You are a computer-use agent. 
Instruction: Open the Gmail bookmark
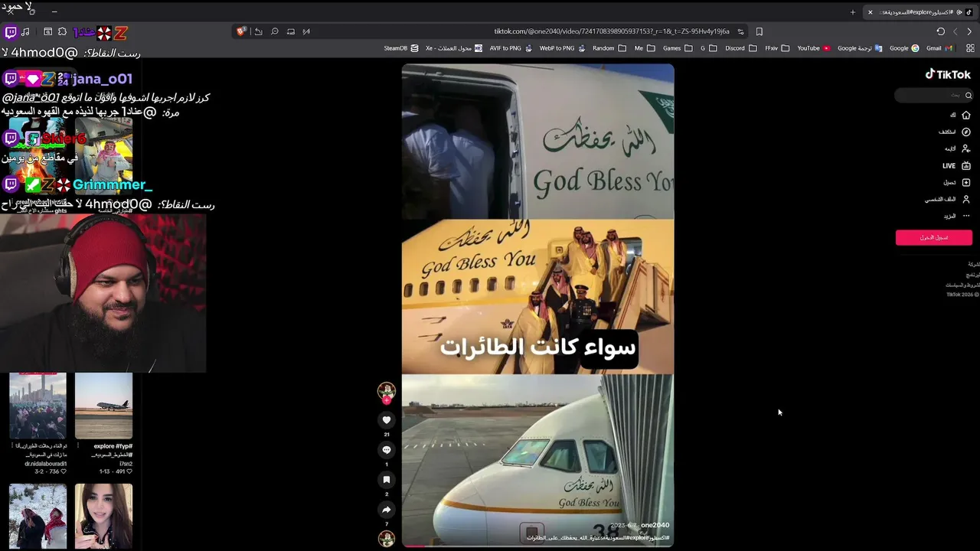939,48
